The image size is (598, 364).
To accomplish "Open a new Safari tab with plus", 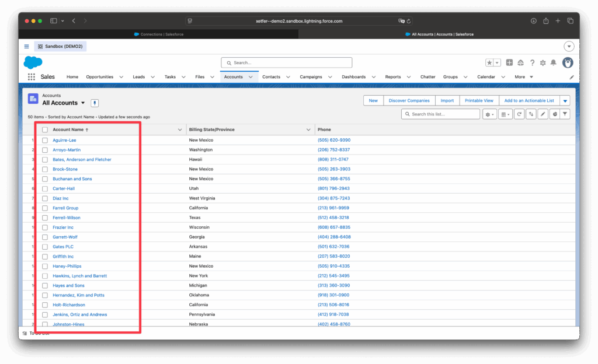I will [558, 21].
